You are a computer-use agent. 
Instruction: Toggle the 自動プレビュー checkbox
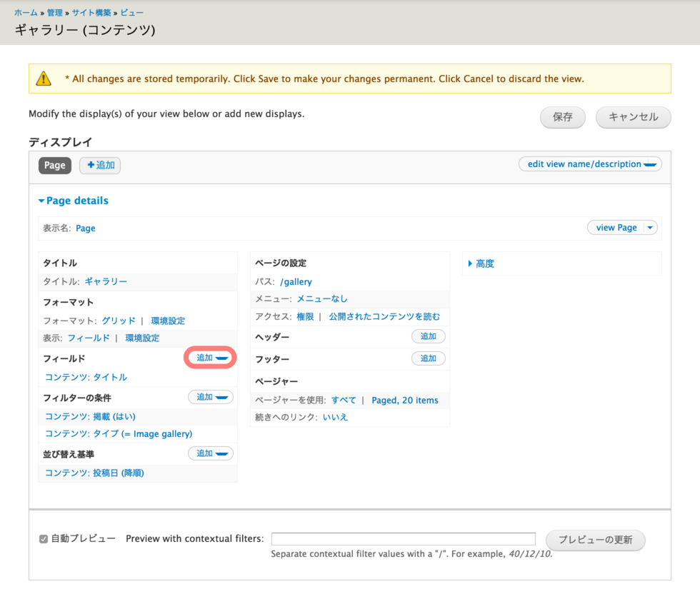tap(44, 539)
